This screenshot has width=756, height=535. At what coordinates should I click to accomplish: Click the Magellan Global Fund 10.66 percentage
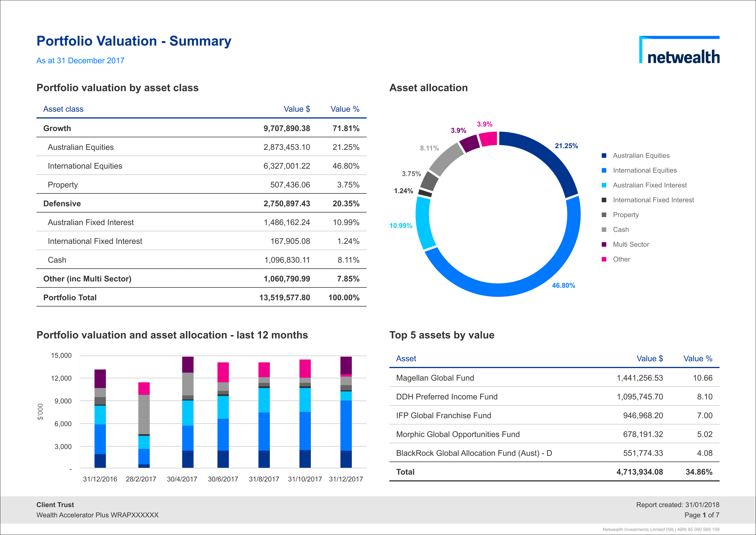click(x=702, y=378)
